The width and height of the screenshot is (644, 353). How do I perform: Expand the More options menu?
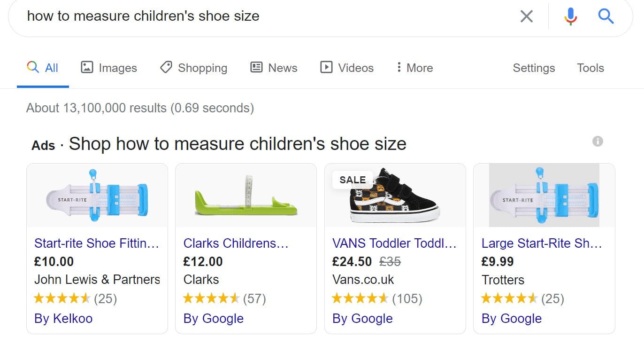(414, 68)
